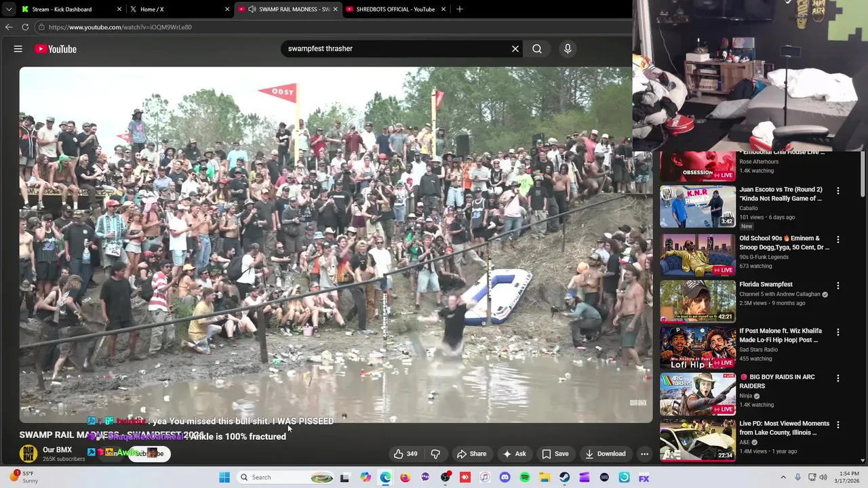The image size is (868, 488).
Task: Open Live PD Most Viewed Moments title
Action: click(x=785, y=428)
